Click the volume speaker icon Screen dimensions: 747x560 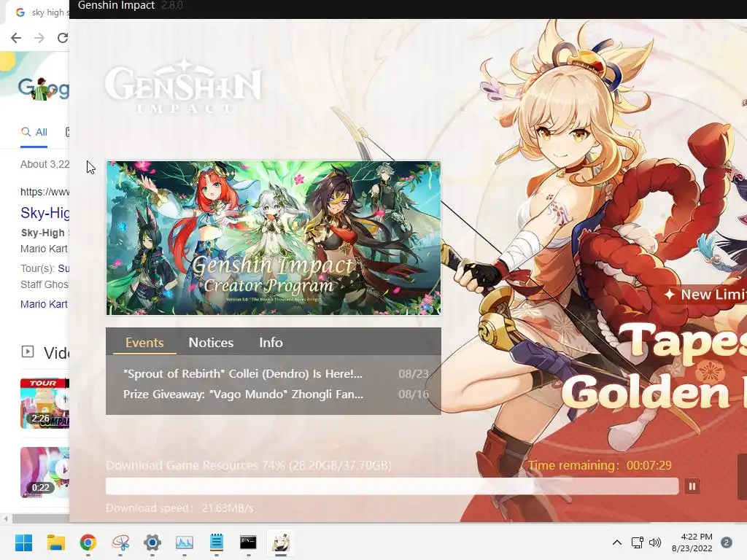click(655, 542)
